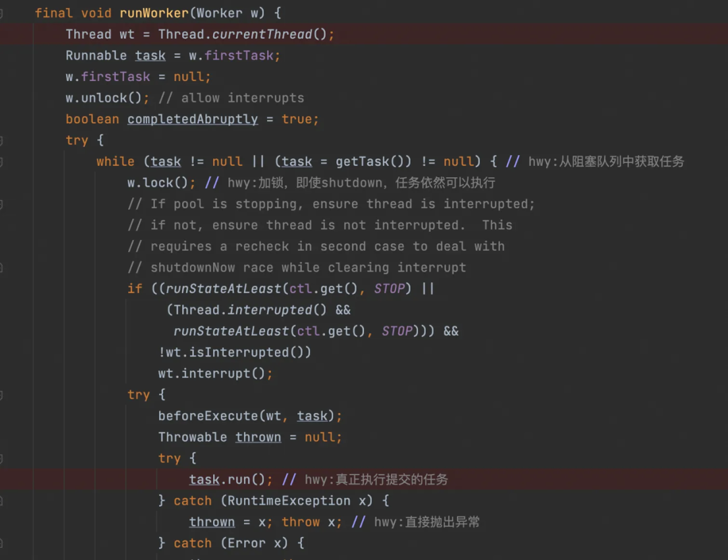The height and width of the screenshot is (560, 728).
Task: Click comment 'hwy:直接抛出异常'
Action: click(x=427, y=522)
